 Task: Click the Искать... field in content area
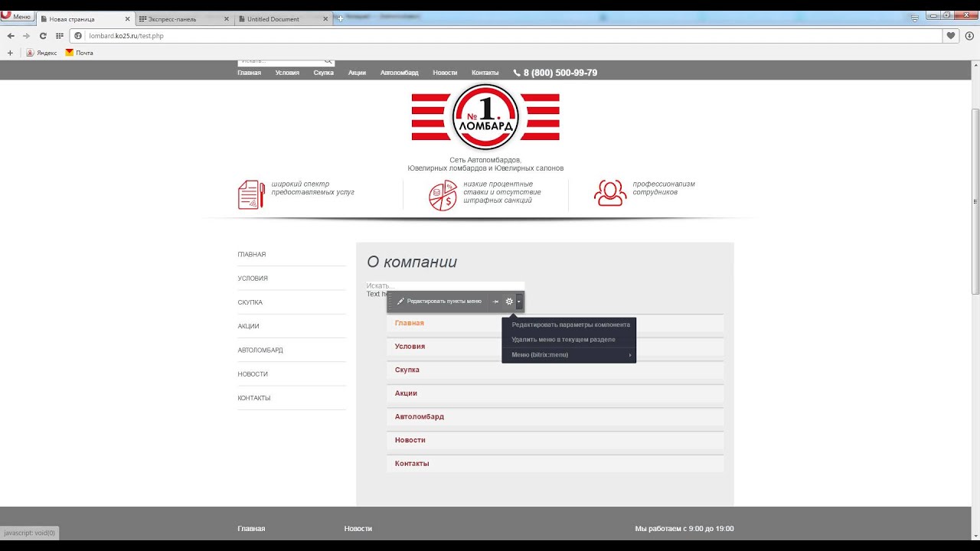coord(446,285)
